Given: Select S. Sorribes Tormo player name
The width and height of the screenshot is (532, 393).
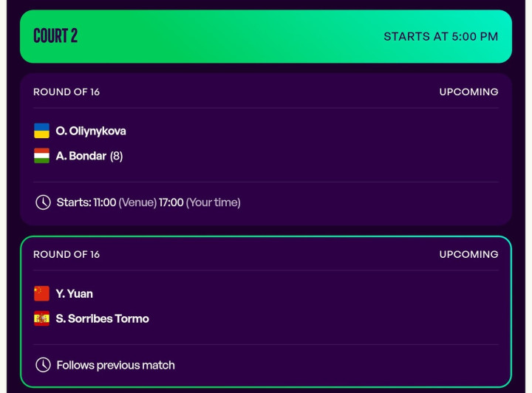Looking at the screenshot, I should tap(103, 318).
